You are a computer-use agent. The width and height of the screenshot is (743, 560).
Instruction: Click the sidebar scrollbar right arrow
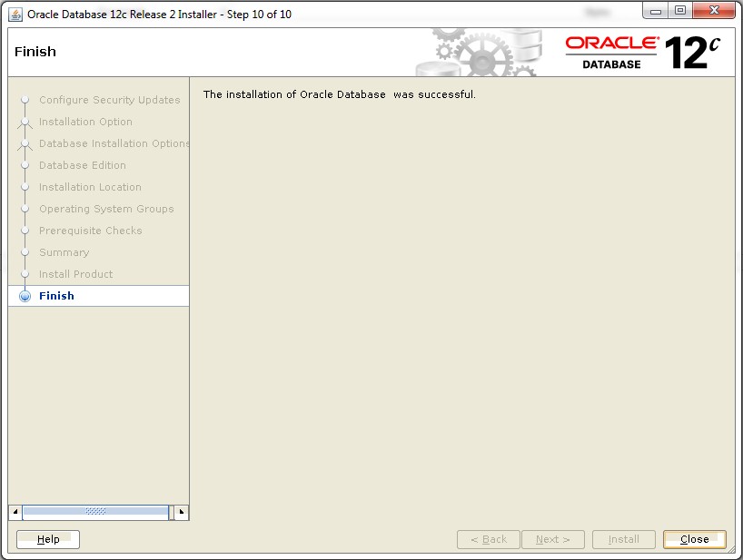coord(182,512)
